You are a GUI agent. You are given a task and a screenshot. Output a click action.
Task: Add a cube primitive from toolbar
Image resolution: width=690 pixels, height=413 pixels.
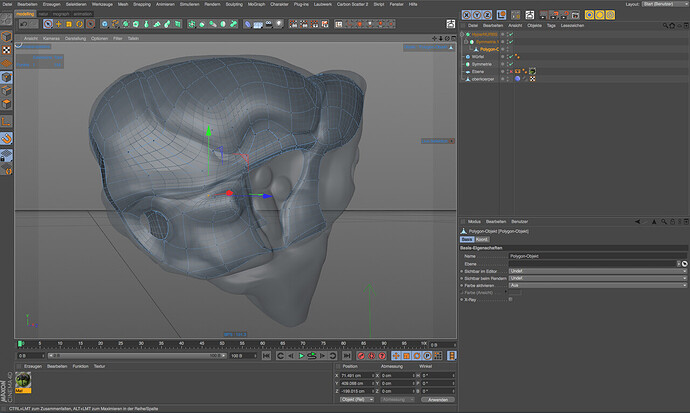(105, 24)
